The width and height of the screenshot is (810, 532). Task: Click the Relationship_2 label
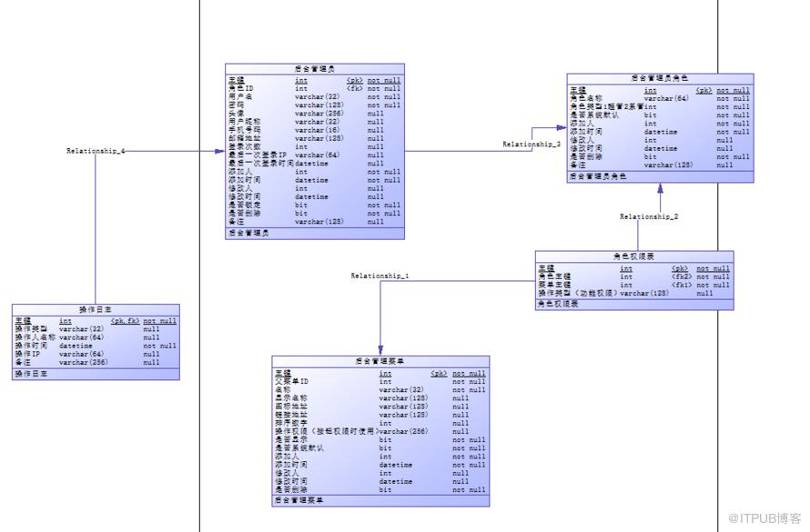pyautogui.click(x=649, y=216)
